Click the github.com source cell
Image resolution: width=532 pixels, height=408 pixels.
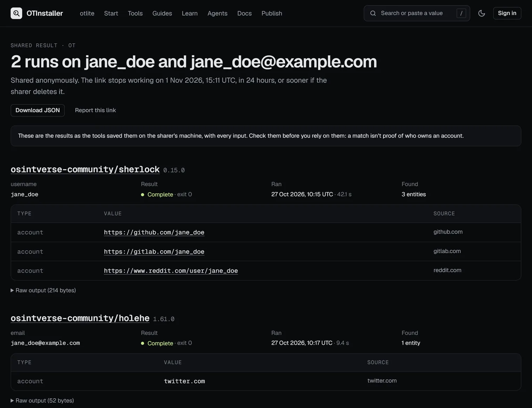coord(448,232)
